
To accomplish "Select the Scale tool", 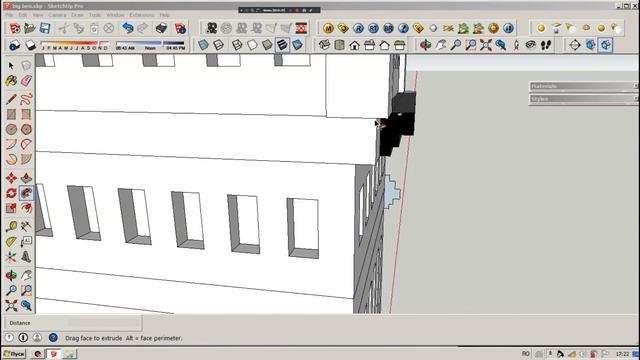I will tap(11, 208).
